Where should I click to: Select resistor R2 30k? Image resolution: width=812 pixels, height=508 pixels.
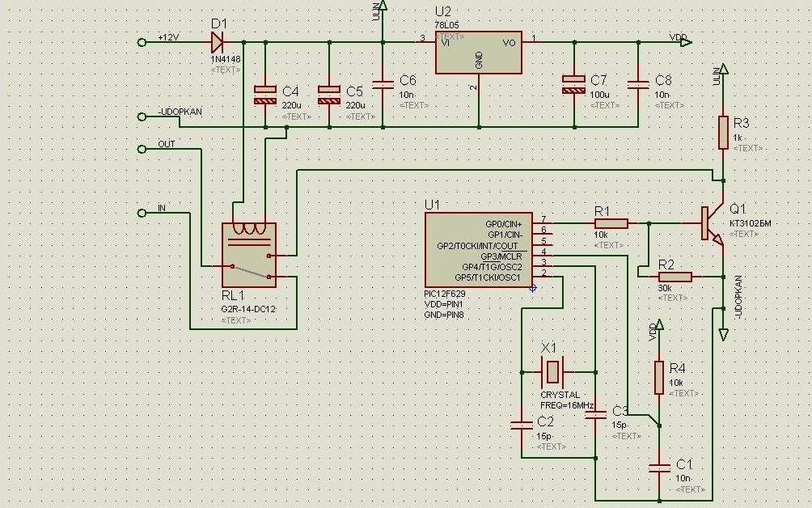pos(675,277)
